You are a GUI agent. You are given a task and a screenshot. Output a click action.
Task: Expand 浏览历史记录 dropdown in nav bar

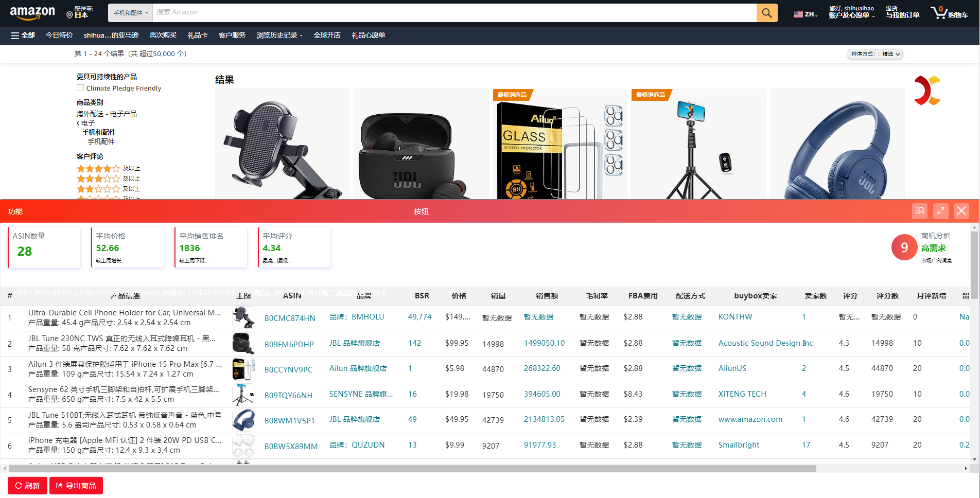(279, 35)
